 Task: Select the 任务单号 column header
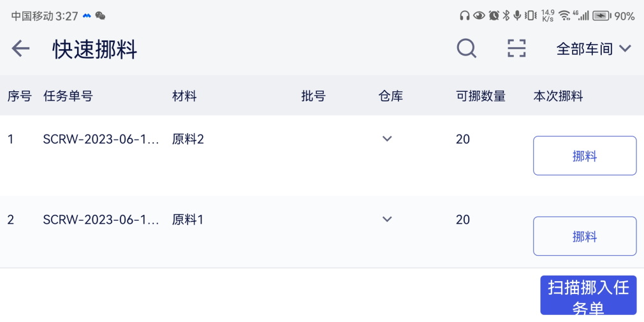(68, 96)
